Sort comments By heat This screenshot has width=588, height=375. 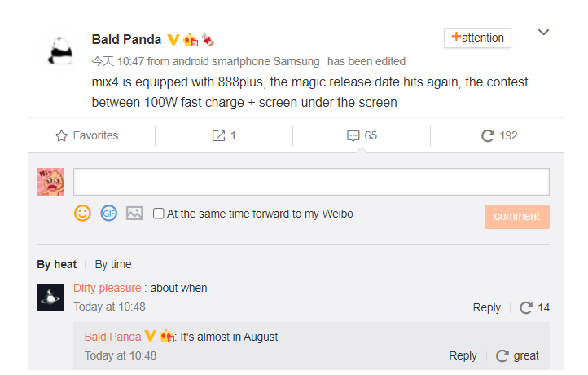pos(57,264)
